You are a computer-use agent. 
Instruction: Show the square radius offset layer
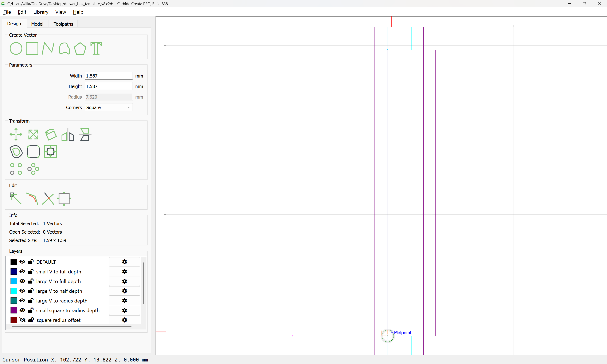[22, 320]
